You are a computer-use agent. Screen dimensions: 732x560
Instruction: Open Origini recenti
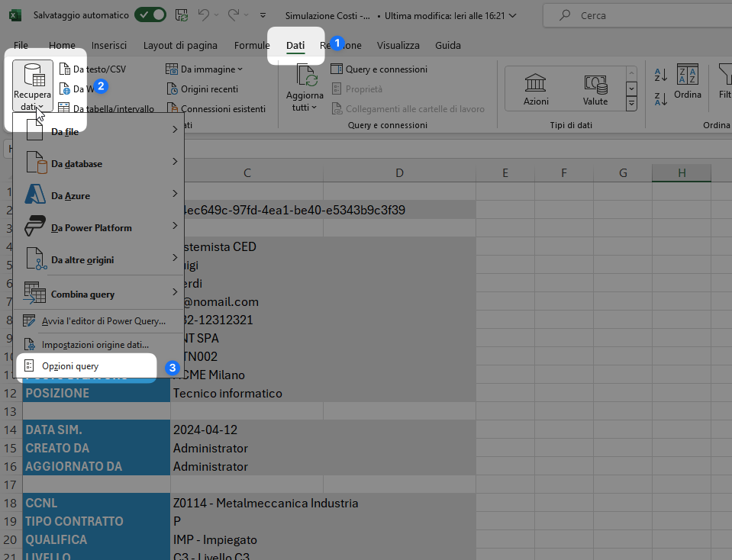(x=208, y=89)
